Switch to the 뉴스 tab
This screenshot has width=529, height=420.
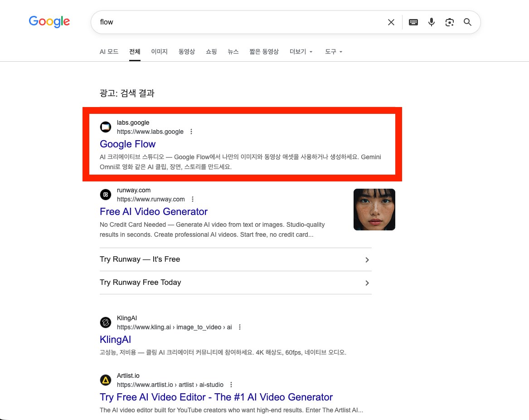coord(233,52)
